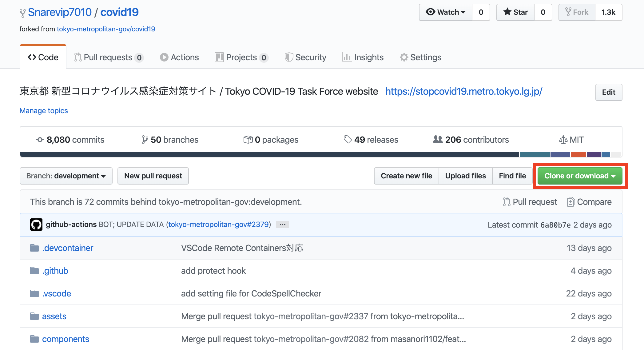Open tokyo-metropolitan-gov#2379 commit link
The image size is (644, 350).
pos(219,225)
